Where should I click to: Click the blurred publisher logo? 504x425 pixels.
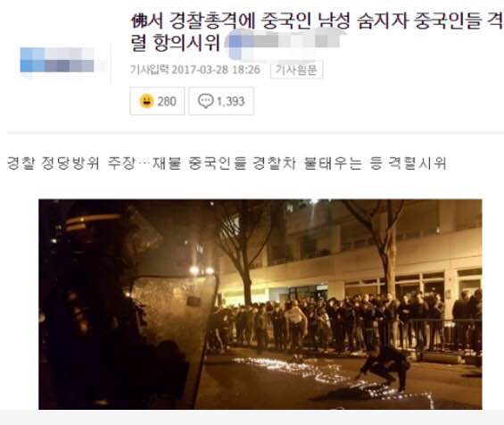coord(57,60)
